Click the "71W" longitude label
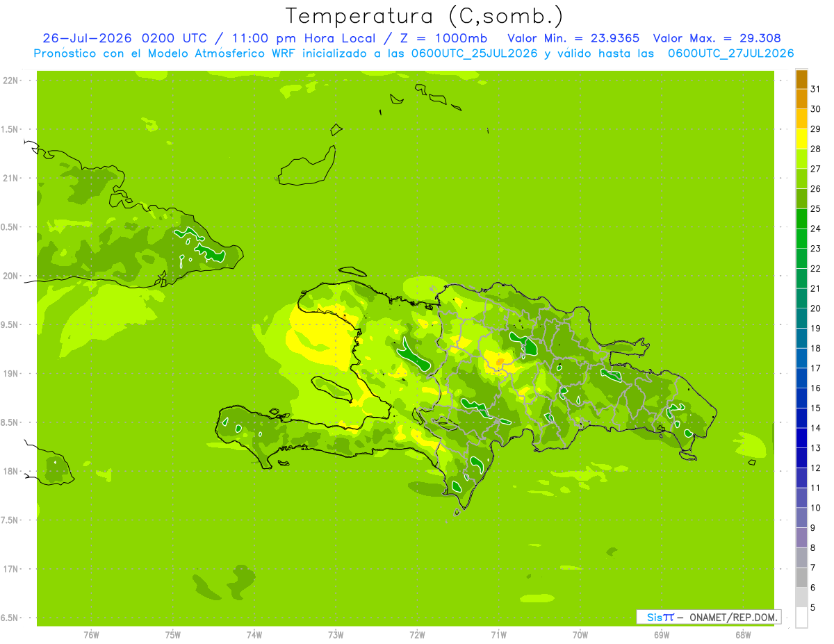Image resolution: width=834 pixels, height=644 pixels. [x=498, y=635]
